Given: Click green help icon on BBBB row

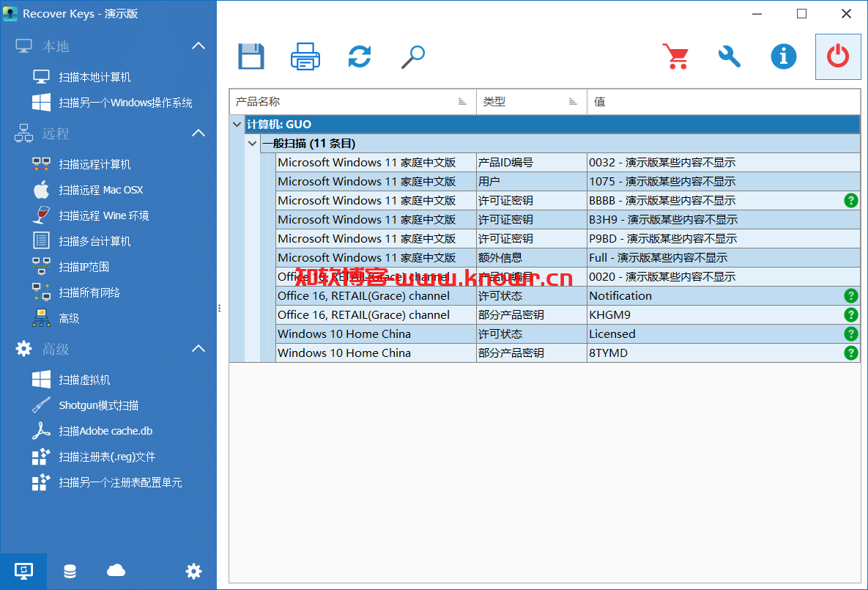Looking at the screenshot, I should tap(851, 201).
